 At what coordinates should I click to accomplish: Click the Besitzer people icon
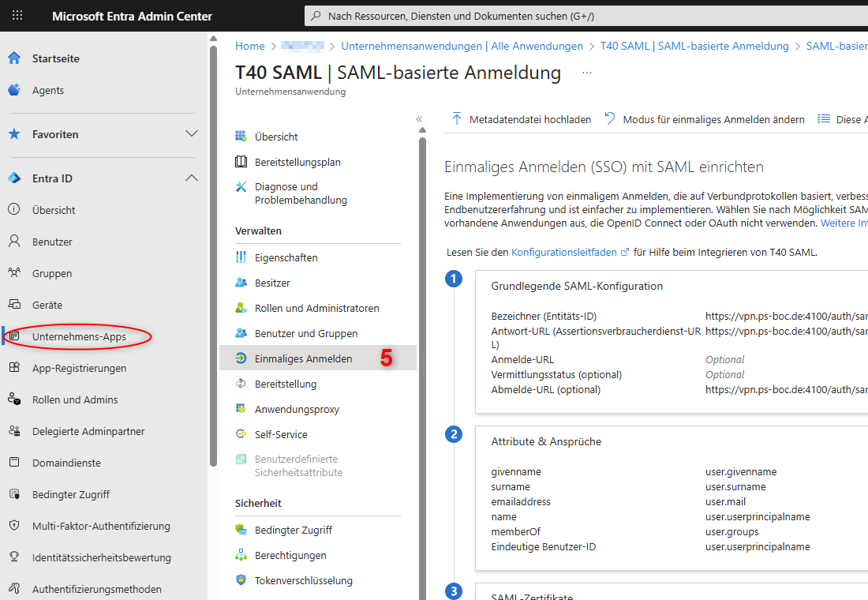(241, 283)
